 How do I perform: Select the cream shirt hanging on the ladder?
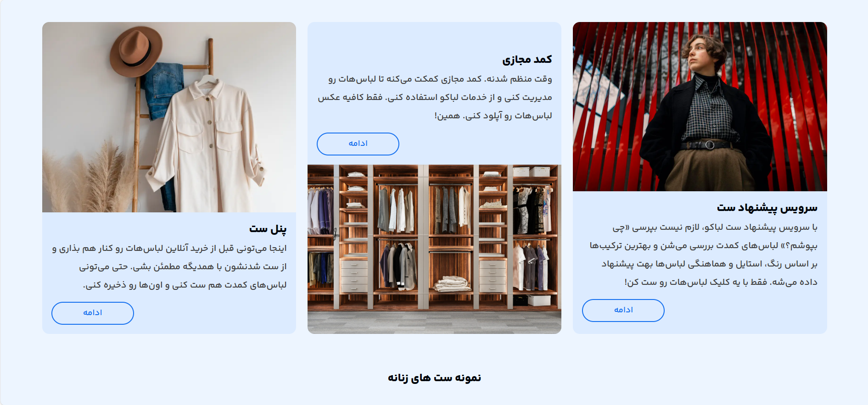click(207, 147)
